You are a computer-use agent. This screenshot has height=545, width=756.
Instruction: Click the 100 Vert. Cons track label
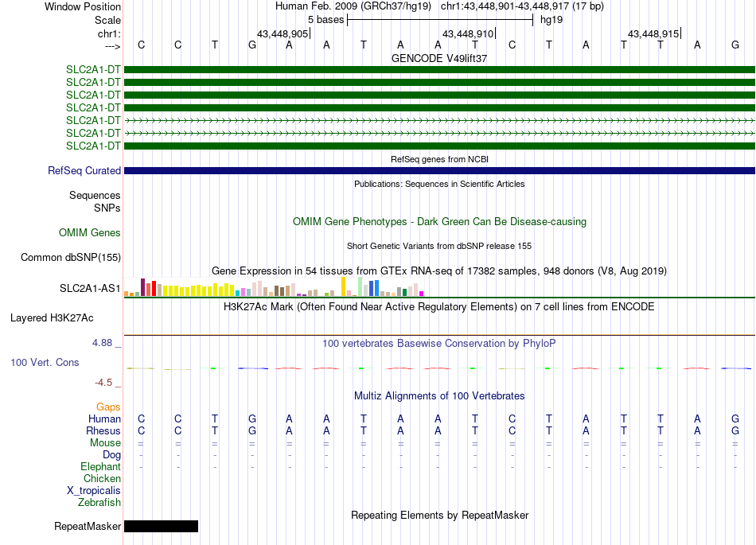coord(45,362)
